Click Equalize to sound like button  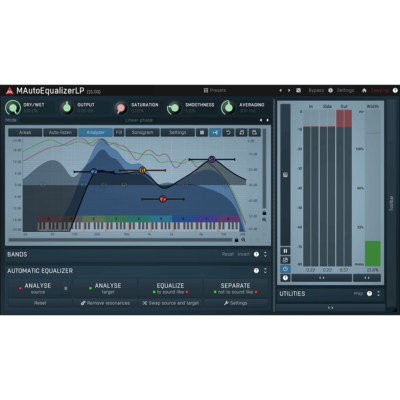tap(170, 288)
